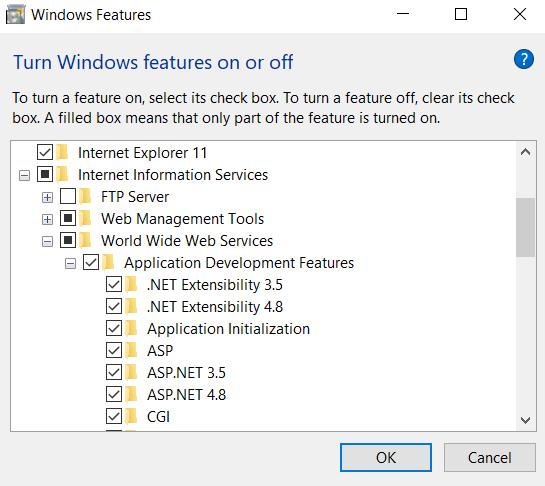Uncheck the .NET Extensibility 3.5 checkbox
Viewport: 545px width, 486px height.
114,284
